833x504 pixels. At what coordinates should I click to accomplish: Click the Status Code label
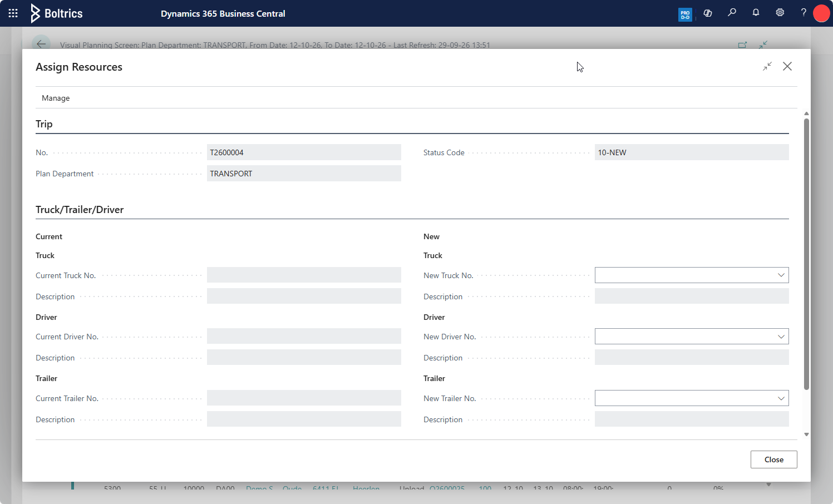(443, 152)
